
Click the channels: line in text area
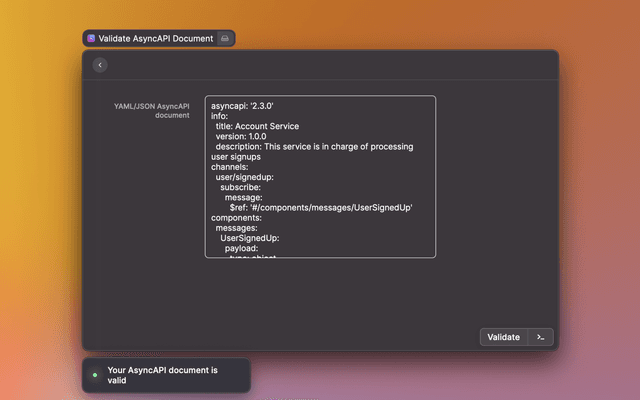pyautogui.click(x=230, y=167)
